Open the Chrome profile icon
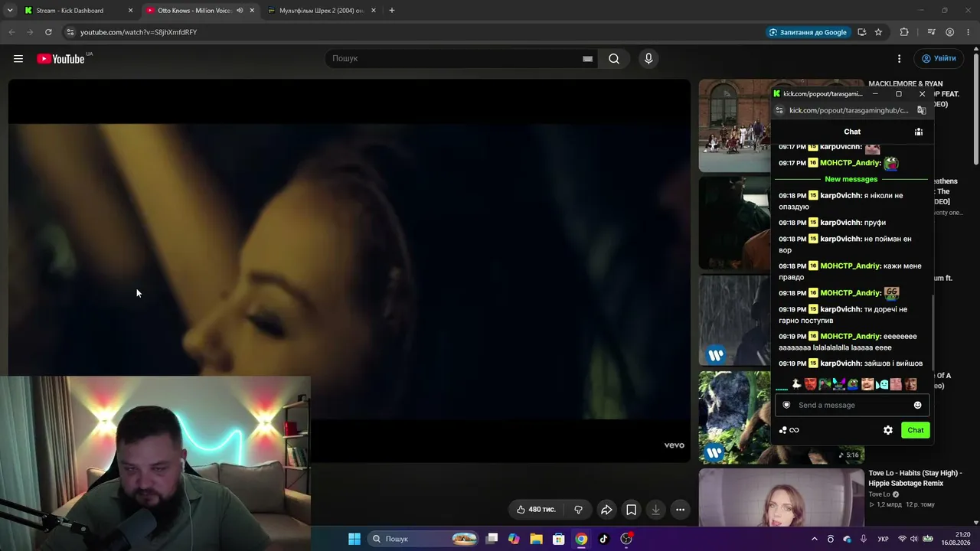The image size is (980, 551). [x=949, y=32]
